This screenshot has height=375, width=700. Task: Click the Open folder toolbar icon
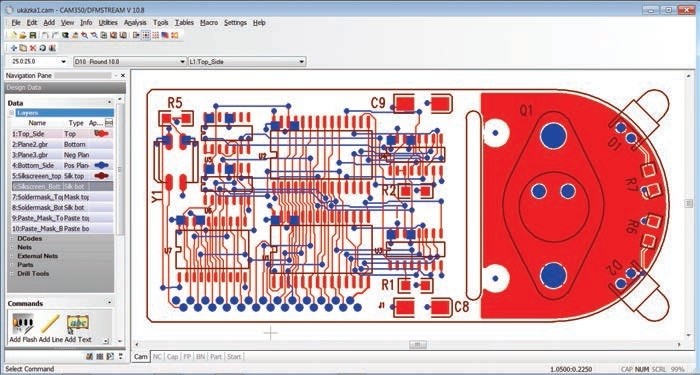coord(22,35)
